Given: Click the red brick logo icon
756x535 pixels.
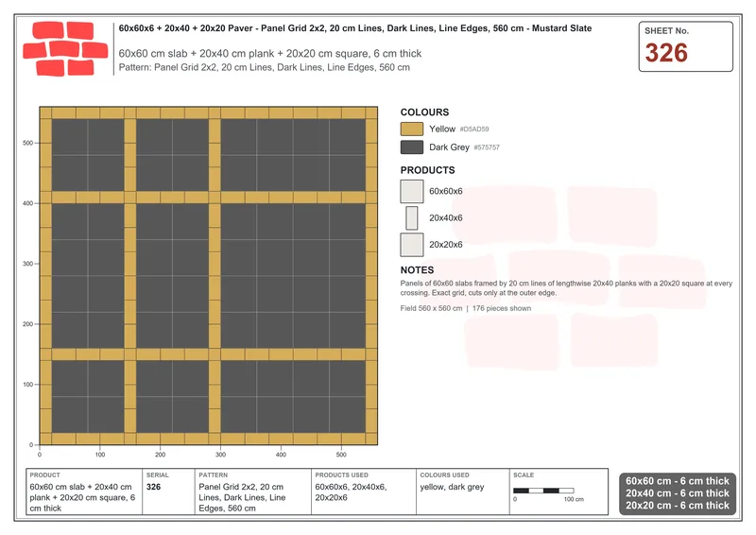Looking at the screenshot, I should (65, 49).
